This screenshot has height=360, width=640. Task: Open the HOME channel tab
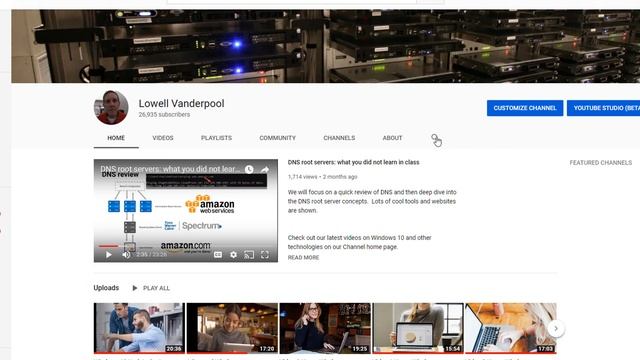click(x=116, y=138)
